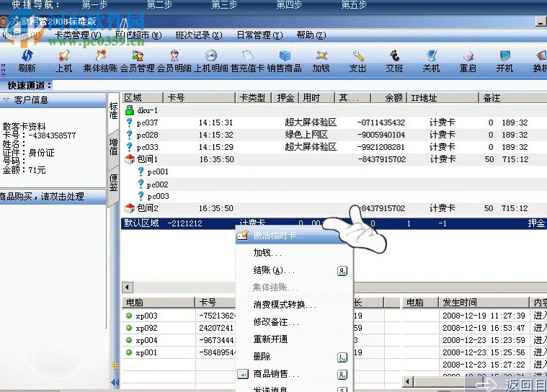This screenshot has width=547, height=392.
Task: Jump to 第三步 in quick navigation
Action: pos(224,4)
